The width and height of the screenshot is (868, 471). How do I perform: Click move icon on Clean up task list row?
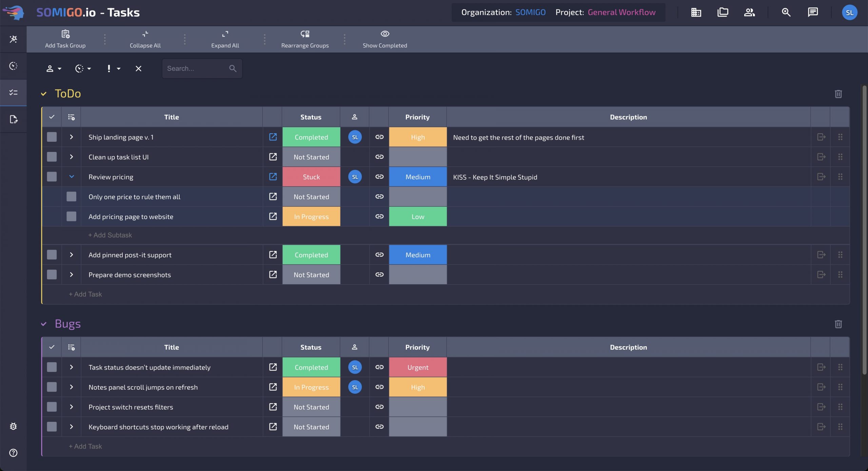click(x=821, y=157)
